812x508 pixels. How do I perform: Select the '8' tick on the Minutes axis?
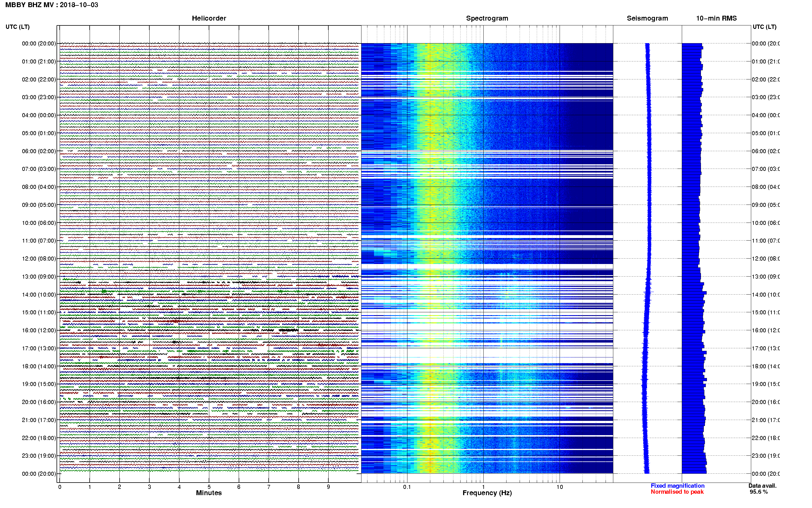pos(298,487)
